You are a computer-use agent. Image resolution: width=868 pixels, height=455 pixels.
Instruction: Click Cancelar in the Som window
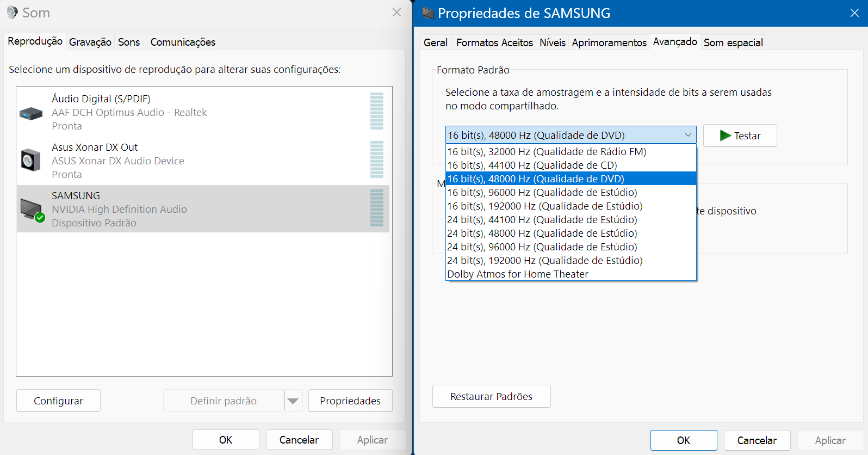click(x=299, y=440)
